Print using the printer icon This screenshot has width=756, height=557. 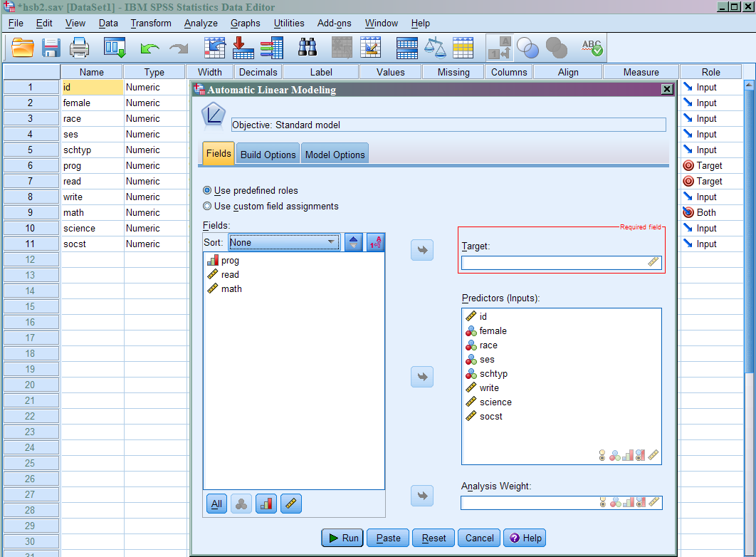[79, 48]
